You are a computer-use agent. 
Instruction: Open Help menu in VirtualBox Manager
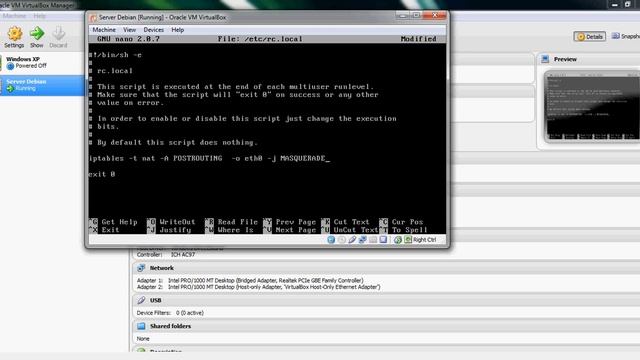pyautogui.click(x=40, y=16)
